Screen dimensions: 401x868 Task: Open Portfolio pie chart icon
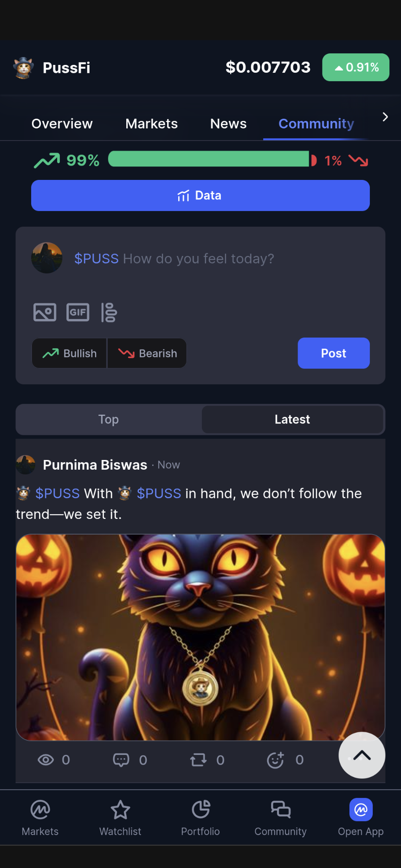coord(200,810)
